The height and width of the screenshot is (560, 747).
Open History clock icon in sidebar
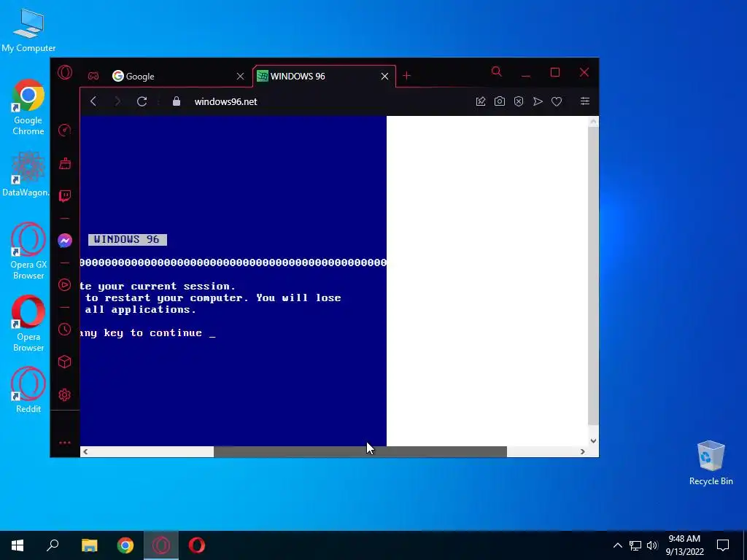tap(65, 330)
